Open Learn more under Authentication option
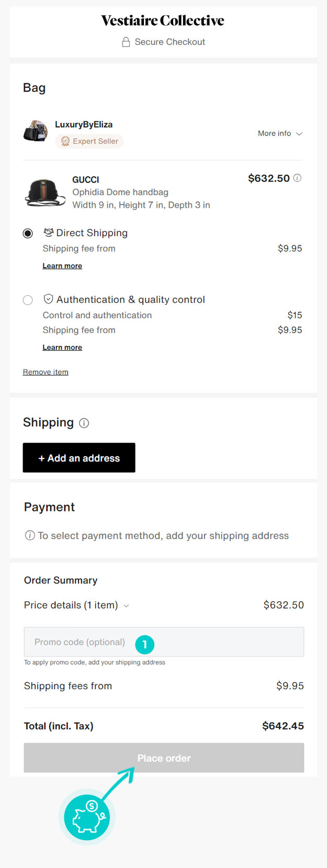 62,347
